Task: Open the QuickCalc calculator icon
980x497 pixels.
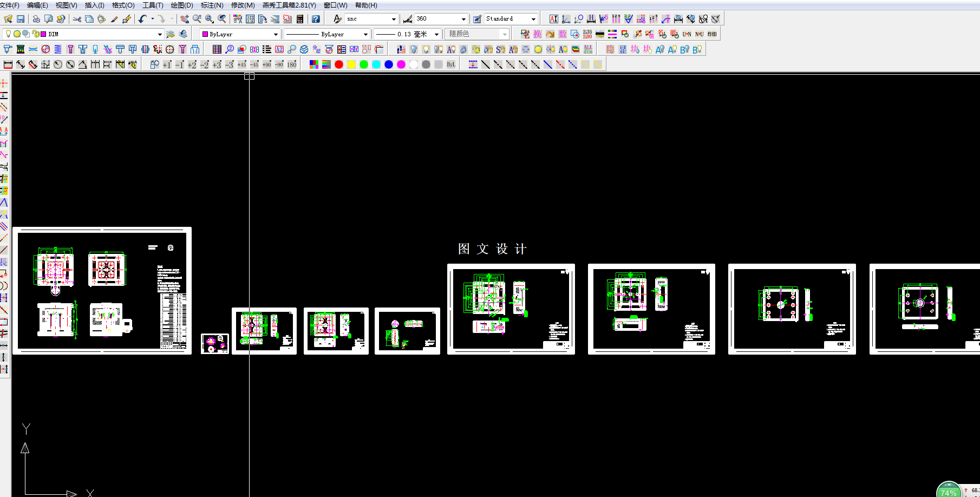Action: point(300,19)
